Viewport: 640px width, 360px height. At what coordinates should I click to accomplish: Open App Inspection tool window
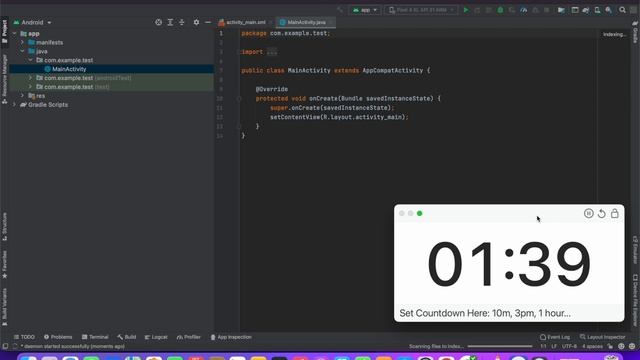pos(231,337)
